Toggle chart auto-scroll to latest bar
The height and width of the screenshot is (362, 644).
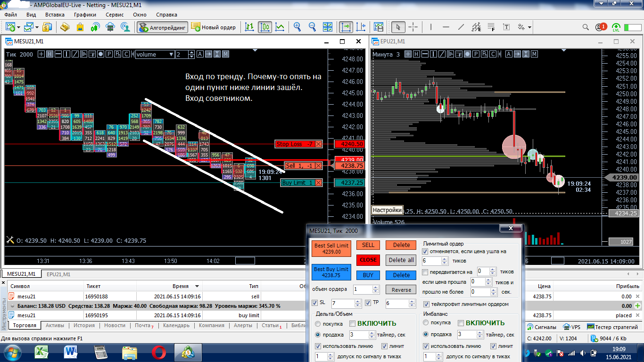coord(346,27)
